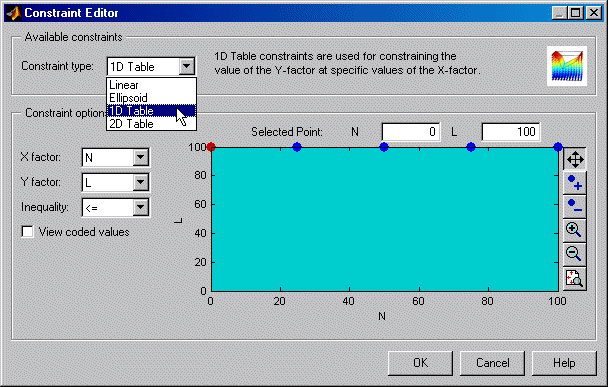Viewport: 608px width, 387px height.
Task: Click the add point tool icon
Action: (x=575, y=183)
